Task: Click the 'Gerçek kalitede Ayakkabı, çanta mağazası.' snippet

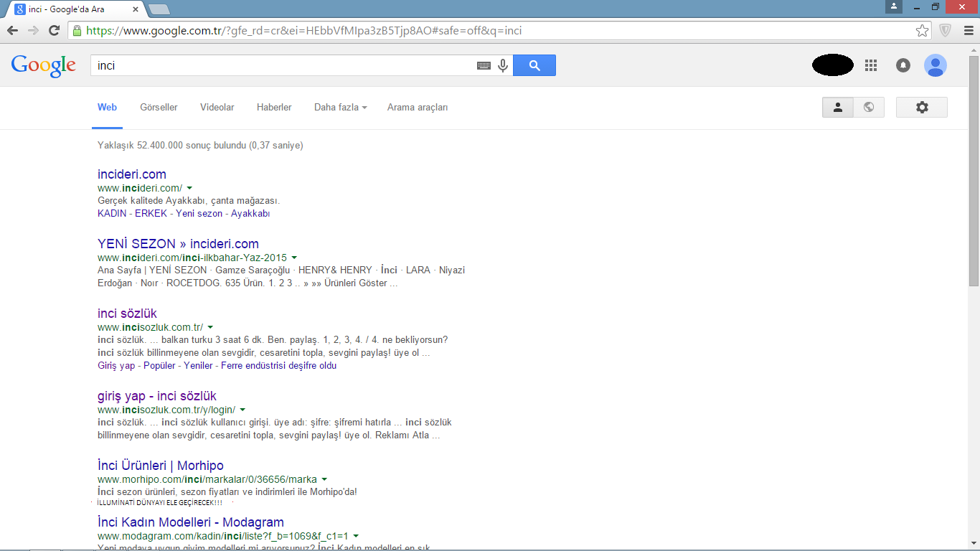Action: coord(189,201)
